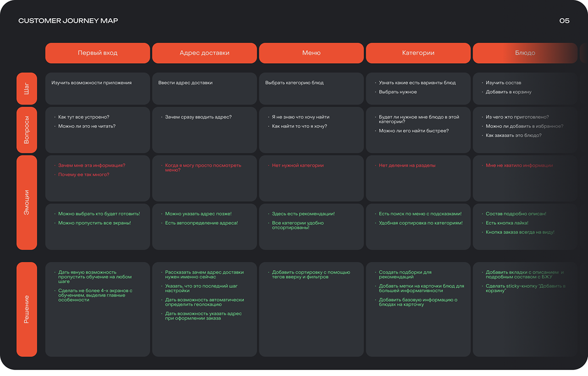Open the "Решение" row label

(x=27, y=309)
